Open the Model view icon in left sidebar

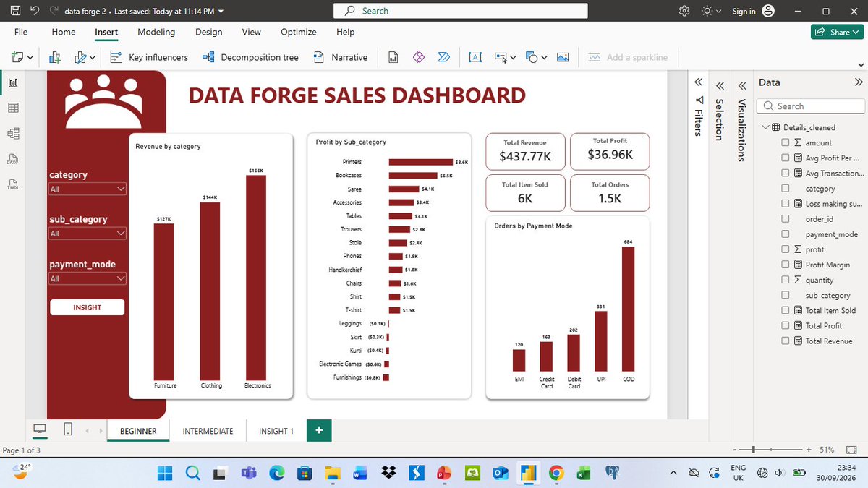pos(12,133)
